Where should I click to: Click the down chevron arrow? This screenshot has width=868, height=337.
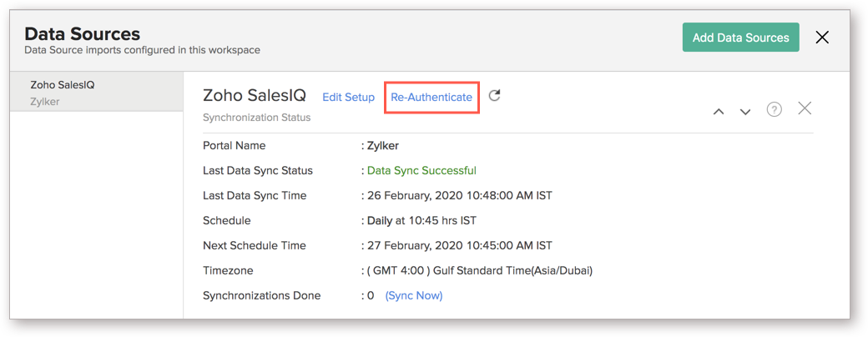click(x=745, y=111)
